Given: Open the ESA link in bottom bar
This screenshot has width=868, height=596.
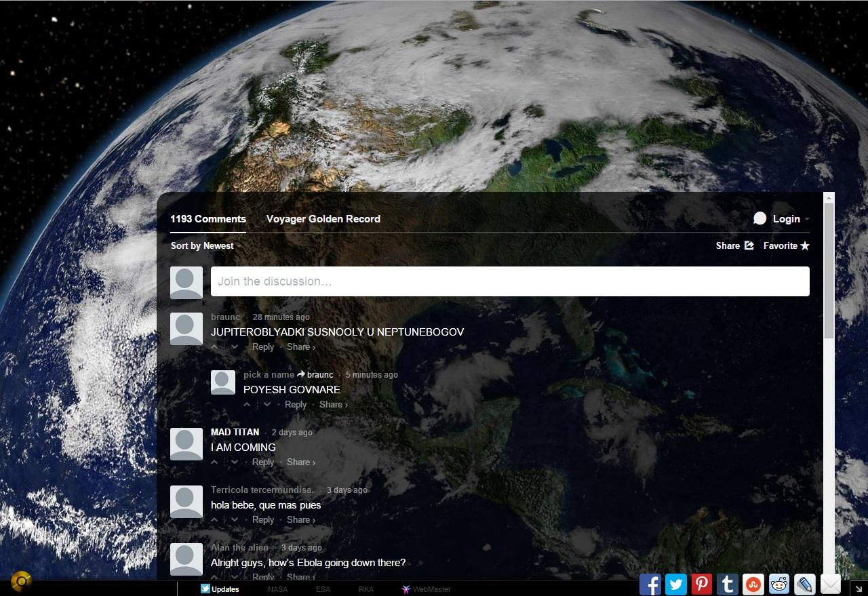Looking at the screenshot, I should point(323,589).
